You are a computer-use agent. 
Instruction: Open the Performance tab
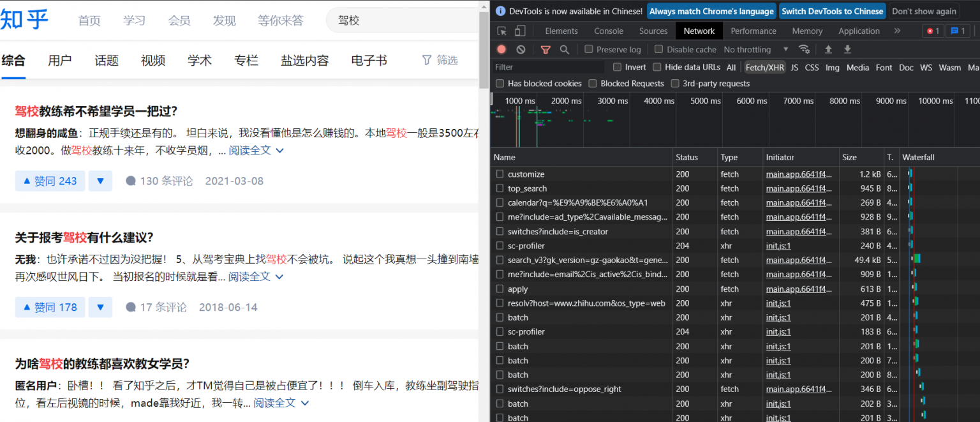click(x=754, y=31)
